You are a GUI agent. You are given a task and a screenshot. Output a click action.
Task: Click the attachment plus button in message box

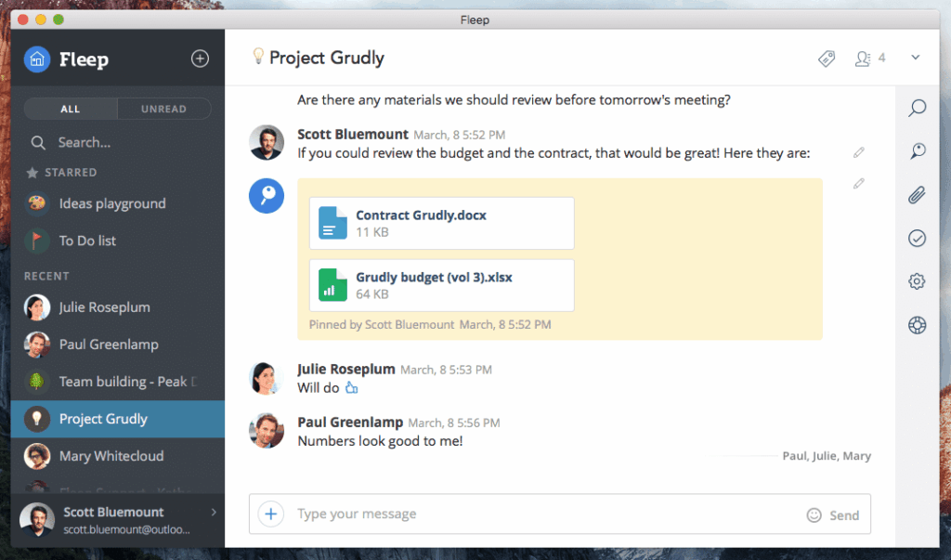click(271, 514)
